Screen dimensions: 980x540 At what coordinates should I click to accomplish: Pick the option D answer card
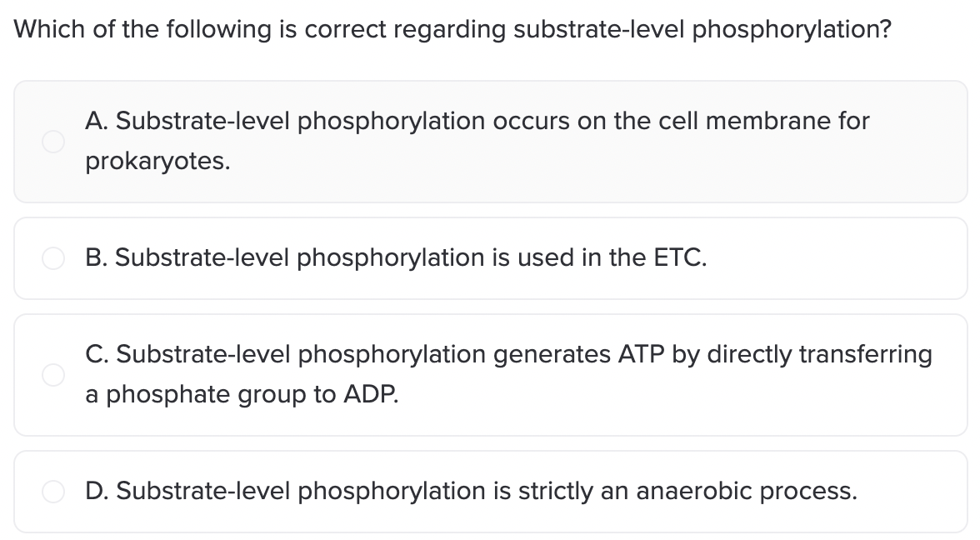pyautogui.click(x=491, y=492)
